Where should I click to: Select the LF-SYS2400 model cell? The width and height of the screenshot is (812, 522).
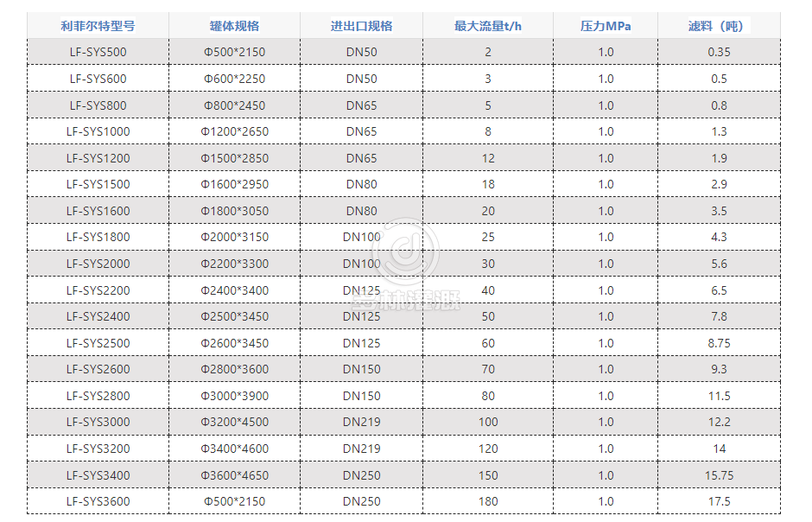[98, 316]
